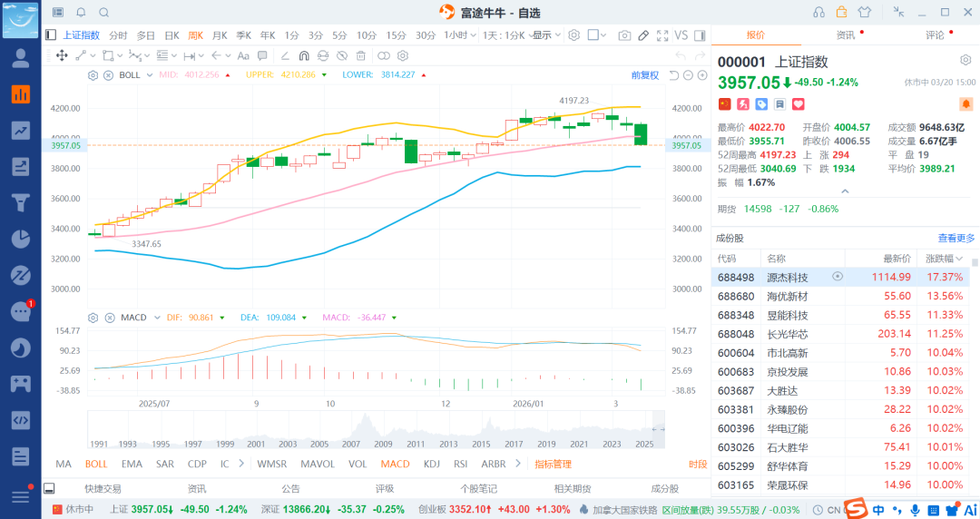
Task: Expand the MACD indicator dropdown
Action: (157, 318)
